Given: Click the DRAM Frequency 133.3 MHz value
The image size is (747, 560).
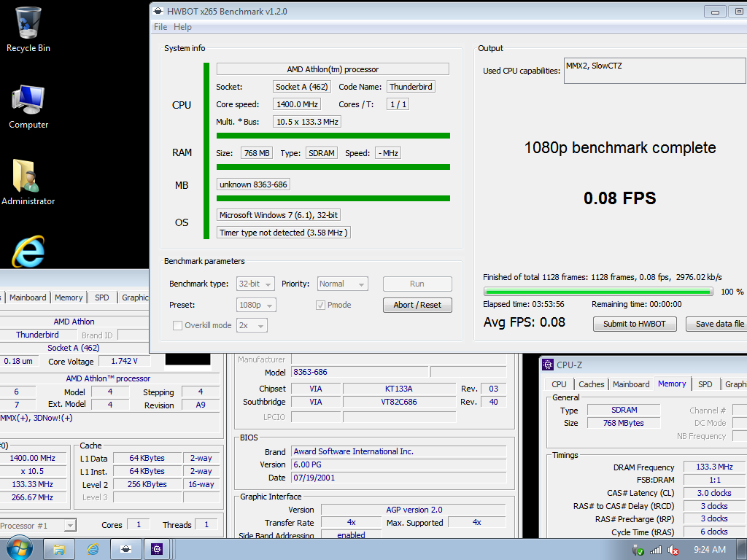Looking at the screenshot, I should click(714, 467).
